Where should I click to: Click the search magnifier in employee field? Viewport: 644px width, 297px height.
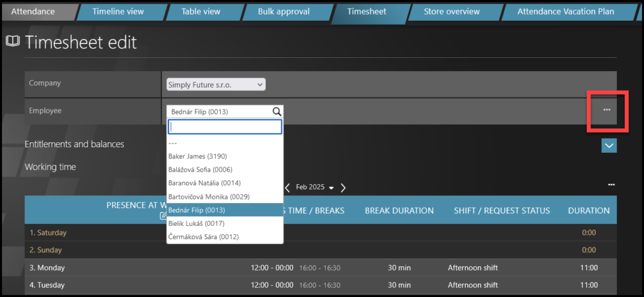tap(276, 111)
